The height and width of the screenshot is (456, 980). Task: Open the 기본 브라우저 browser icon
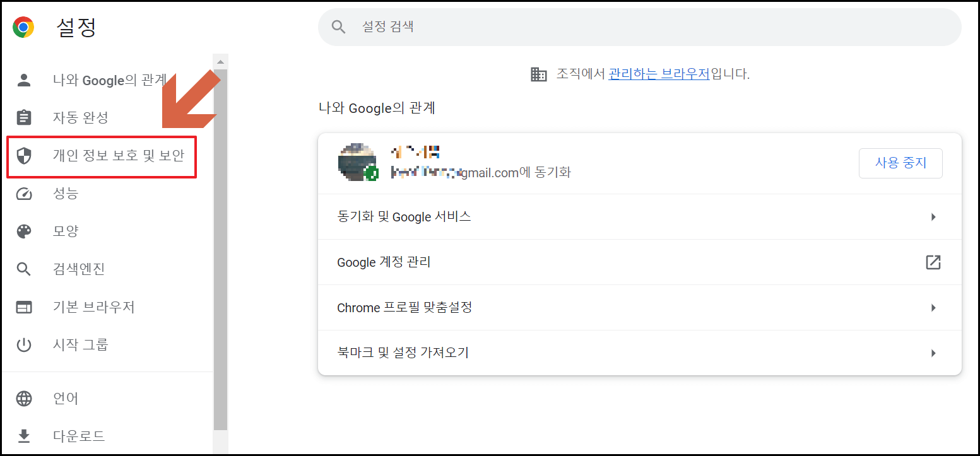pos(25,307)
